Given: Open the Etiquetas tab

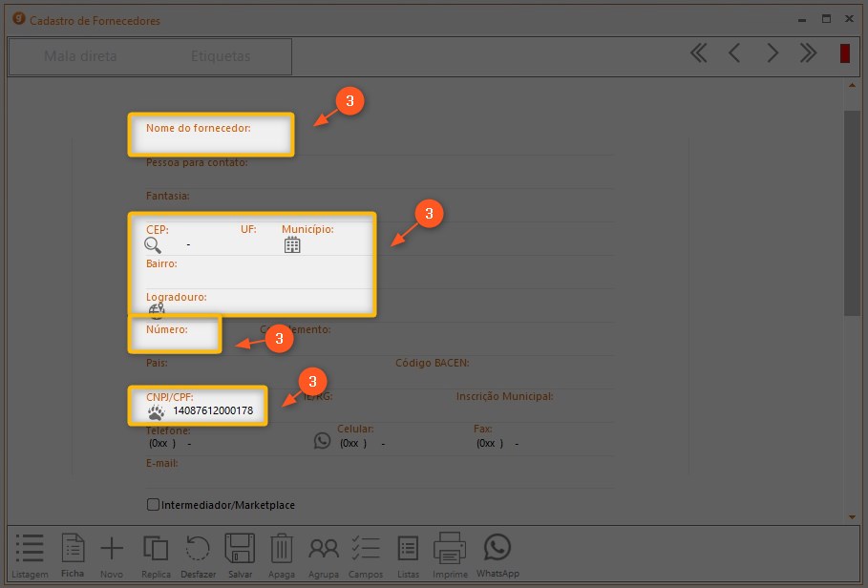Looking at the screenshot, I should click(221, 56).
